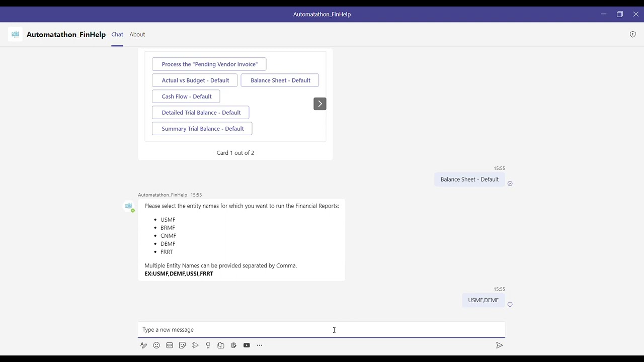This screenshot has height=362, width=644.
Task: Click the Stream arrow icon in compose toolbar
Action: 195,345
